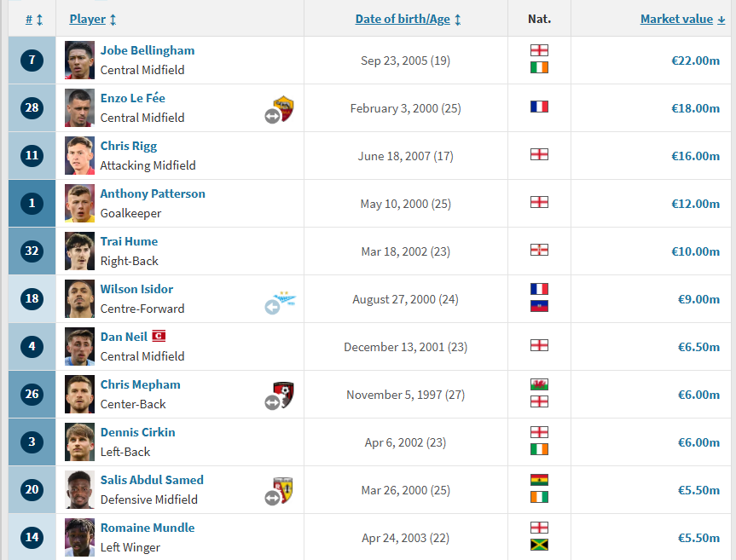
Task: Click the captain badge next to Dan Neil
Action: click(159, 337)
